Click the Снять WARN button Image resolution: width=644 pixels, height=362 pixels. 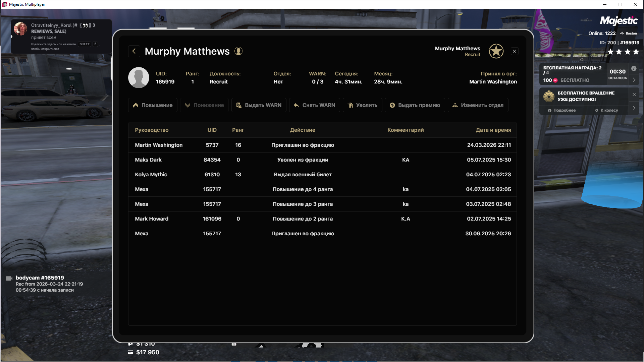click(314, 105)
